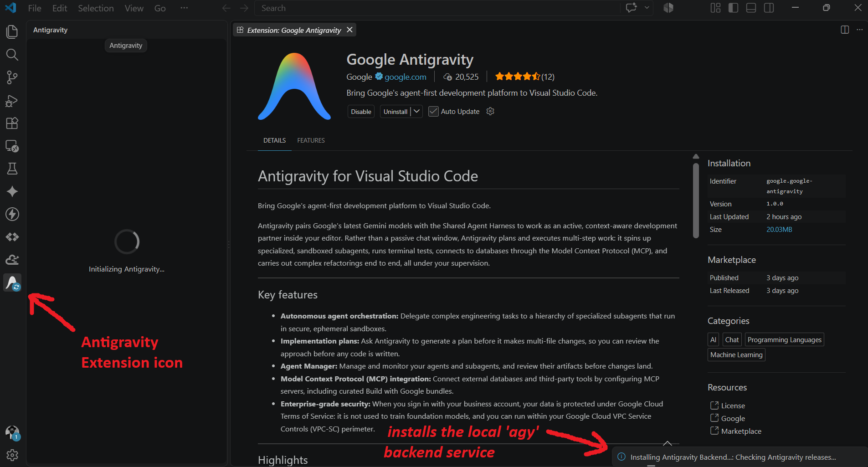Open the cloud code activity icon
This screenshot has height=467, width=868.
(x=12, y=260)
